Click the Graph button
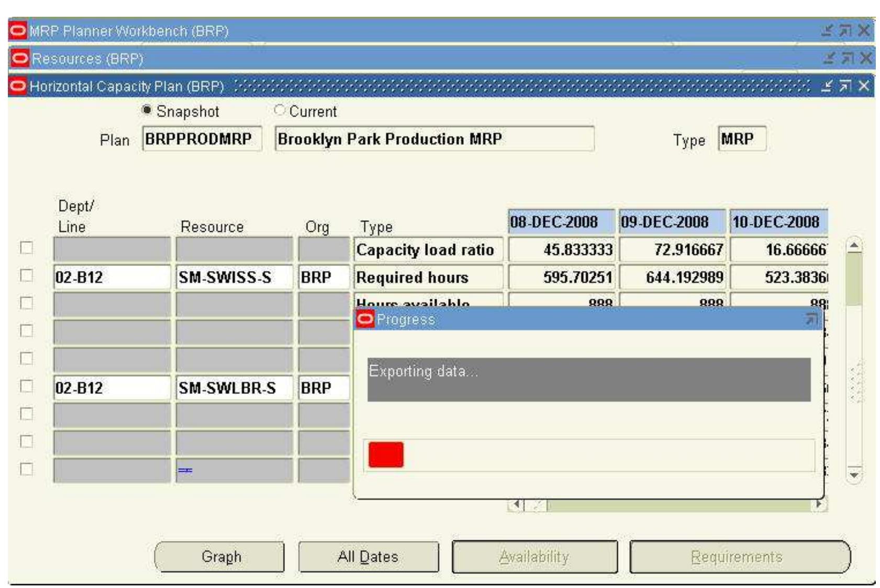Screen dimensions: 880x588 [x=220, y=557]
